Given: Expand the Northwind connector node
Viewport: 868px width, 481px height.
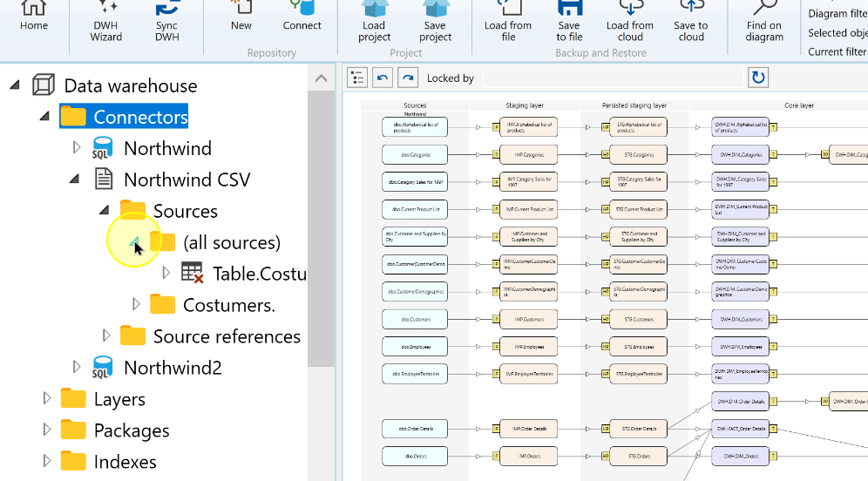Looking at the screenshot, I should pos(77,148).
